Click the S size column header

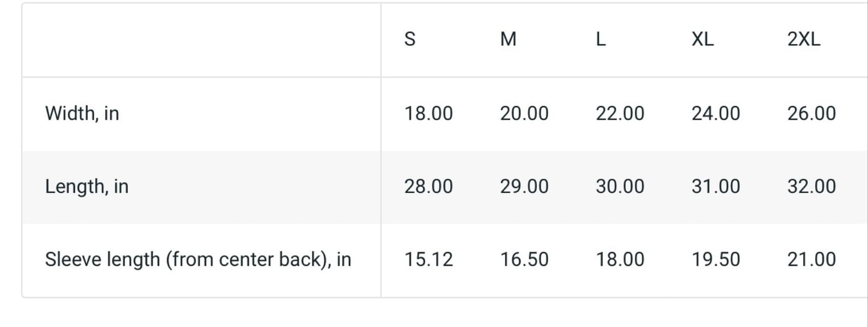tap(410, 40)
